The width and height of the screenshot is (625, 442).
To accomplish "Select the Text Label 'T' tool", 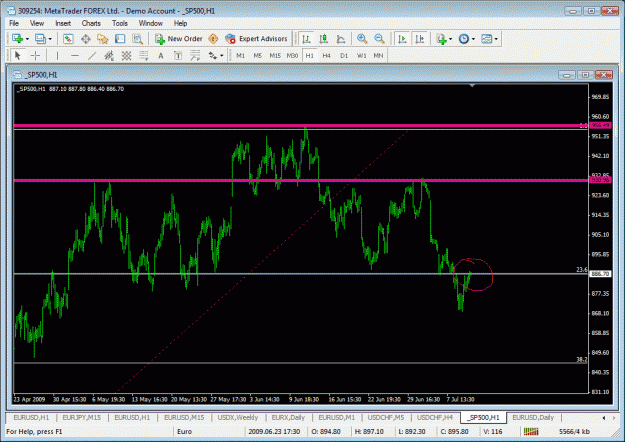I will pos(178,55).
